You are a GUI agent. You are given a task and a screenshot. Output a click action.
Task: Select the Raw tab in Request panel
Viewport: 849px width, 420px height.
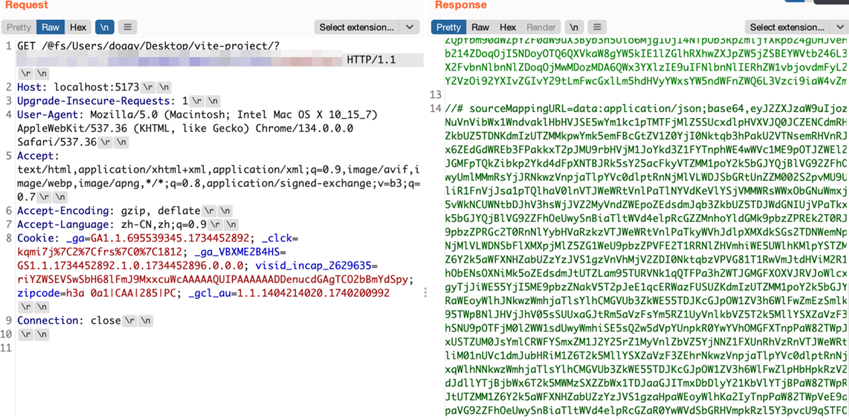click(50, 27)
